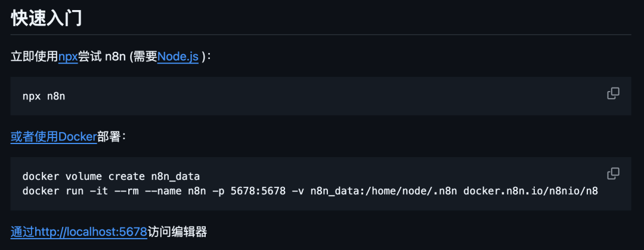The height and width of the screenshot is (250, 644).
Task: Click the divider line below 快速入门
Action: pyautogui.click(x=321, y=35)
